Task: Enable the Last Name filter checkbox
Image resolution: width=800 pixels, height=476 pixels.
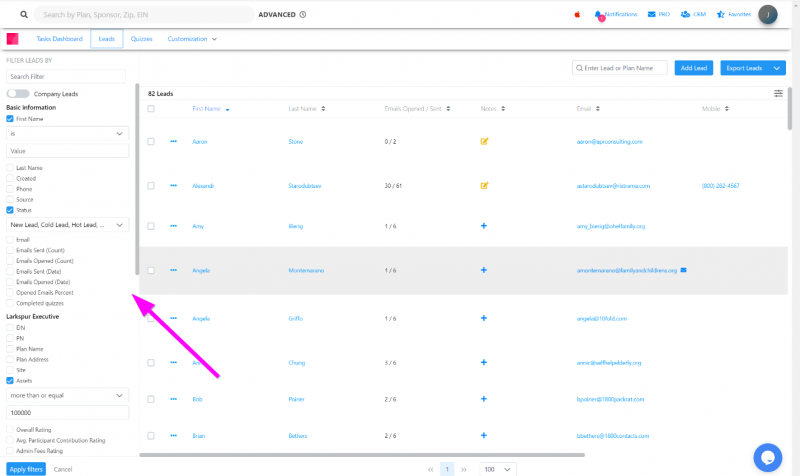Action: pyautogui.click(x=10, y=168)
